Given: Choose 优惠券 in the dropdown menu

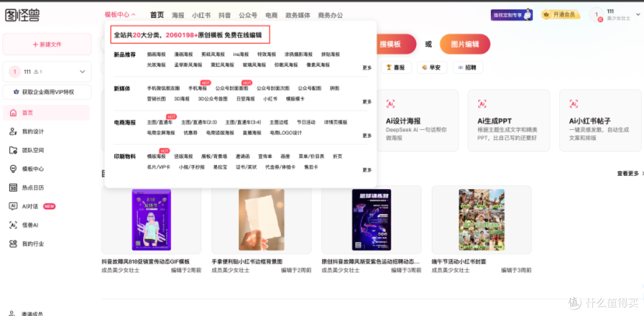Looking at the screenshot, I should 190,133.
